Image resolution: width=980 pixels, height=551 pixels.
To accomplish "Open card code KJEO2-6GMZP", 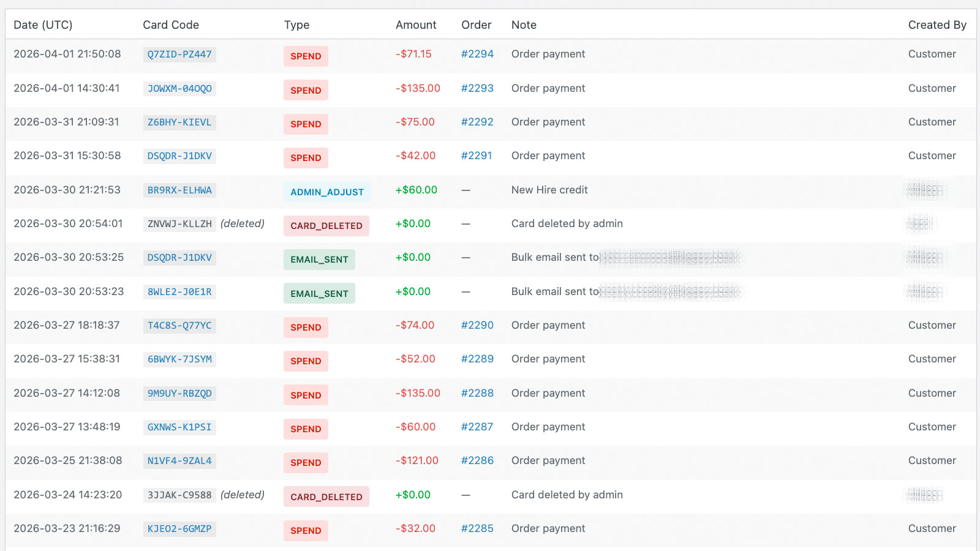I will (x=179, y=529).
